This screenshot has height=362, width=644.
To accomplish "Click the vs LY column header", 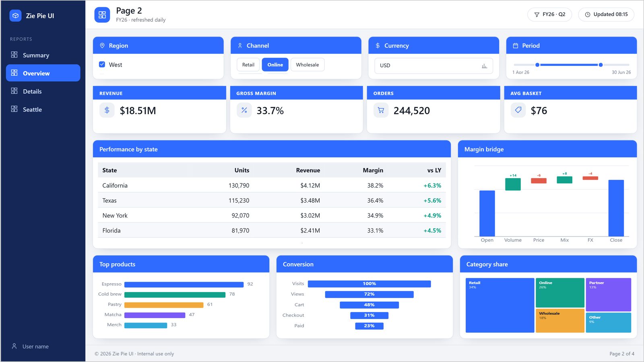I will tap(434, 170).
